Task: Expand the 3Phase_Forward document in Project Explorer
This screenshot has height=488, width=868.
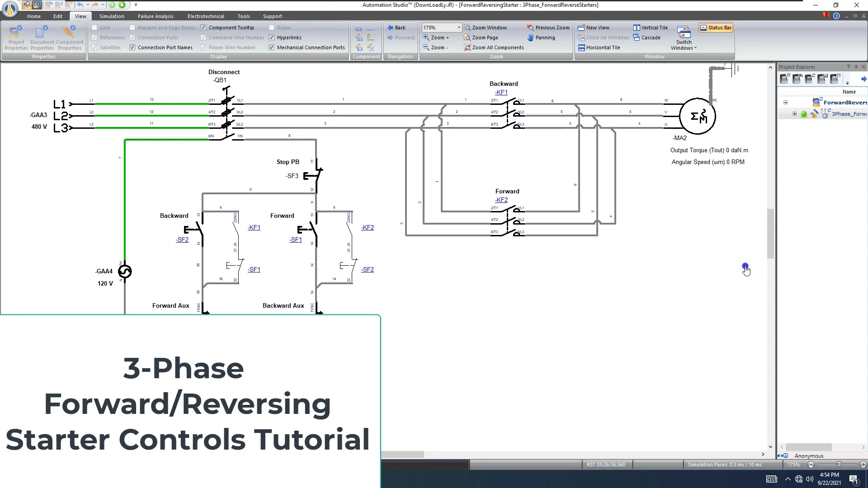Action: (795, 113)
